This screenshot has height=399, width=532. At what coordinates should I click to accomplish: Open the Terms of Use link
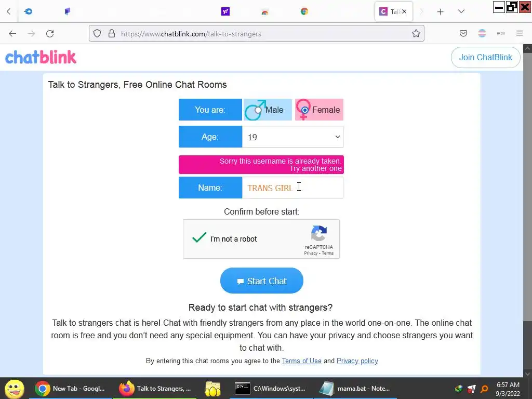(302, 361)
